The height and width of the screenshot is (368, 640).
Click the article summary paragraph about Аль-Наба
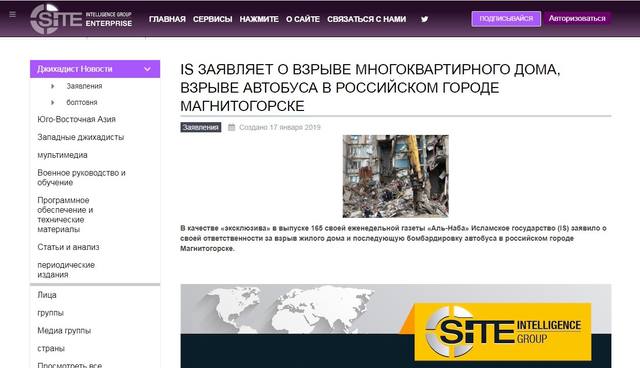coord(393,238)
